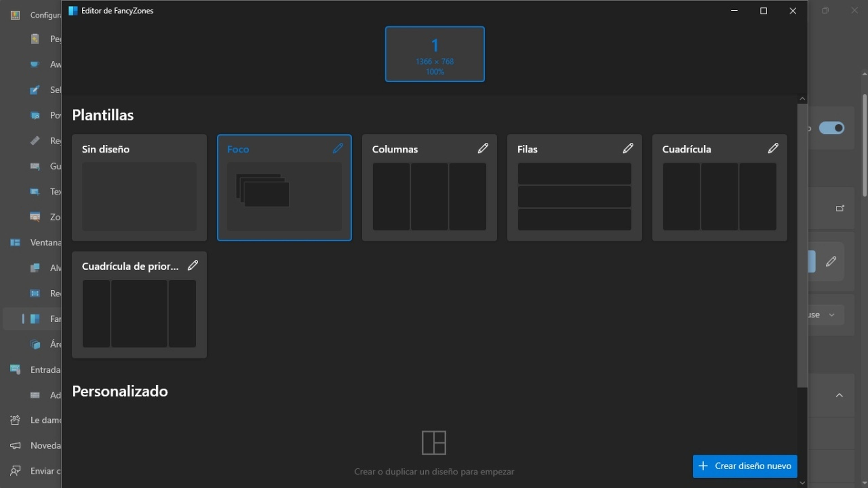
Task: Click the 'Tex' text extractor sidebar icon
Action: pos(35,192)
